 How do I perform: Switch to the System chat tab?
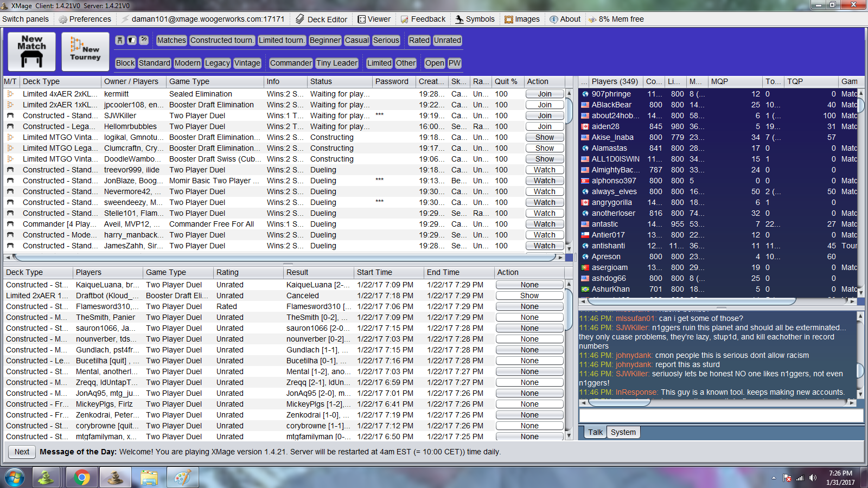pos(623,432)
